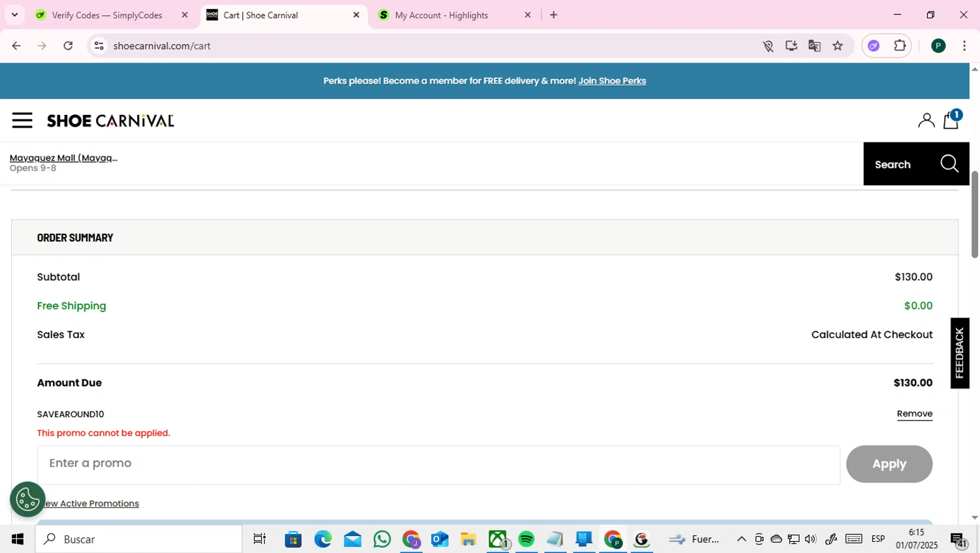
Task: Select the Cart | Shoe Carnival tab
Action: point(284,15)
